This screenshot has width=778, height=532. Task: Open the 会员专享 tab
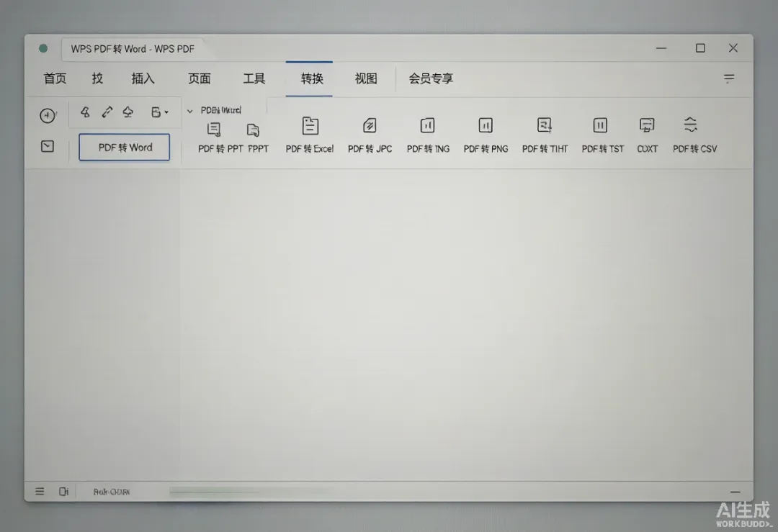431,78
